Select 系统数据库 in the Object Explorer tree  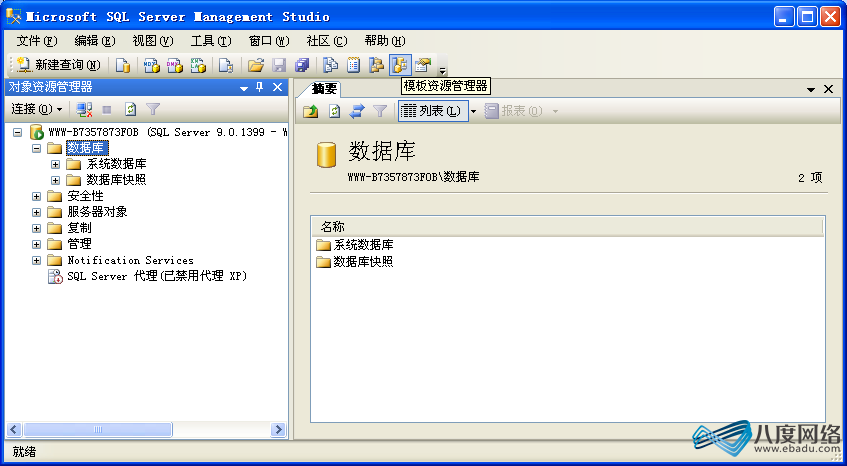(116, 164)
